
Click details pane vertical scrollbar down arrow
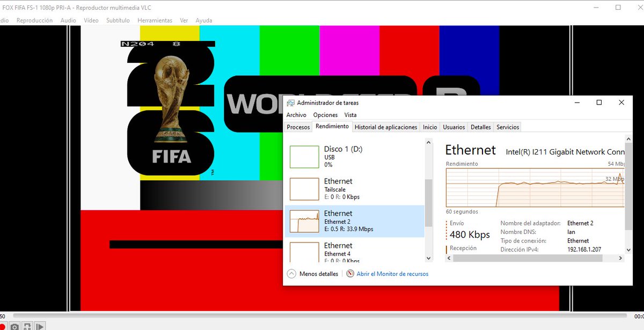click(x=630, y=249)
